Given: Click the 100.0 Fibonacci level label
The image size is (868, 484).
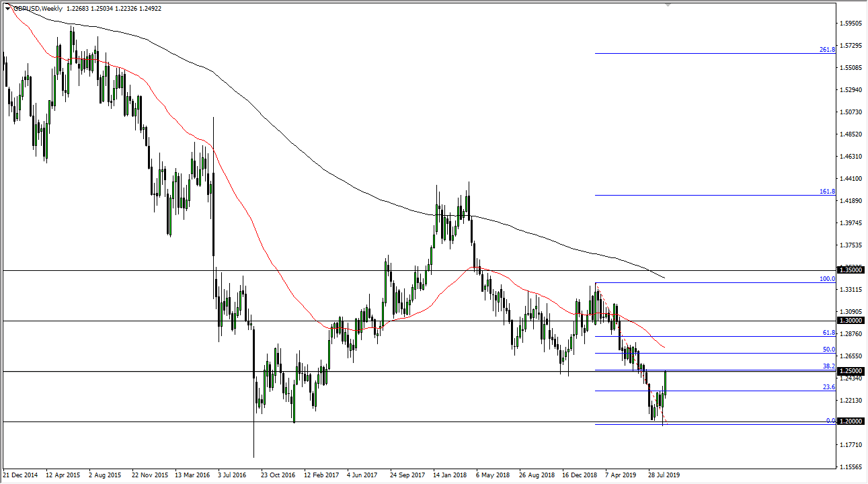Looking at the screenshot, I should tap(826, 280).
